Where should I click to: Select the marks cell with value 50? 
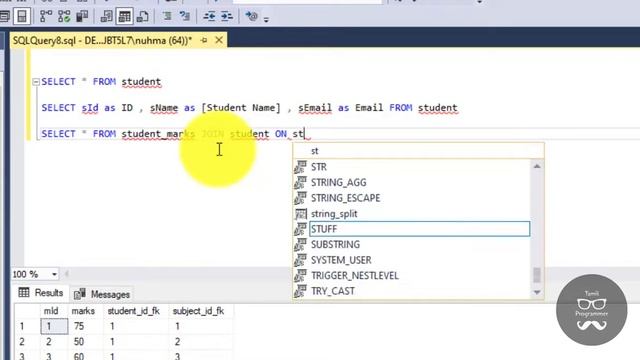(86, 342)
